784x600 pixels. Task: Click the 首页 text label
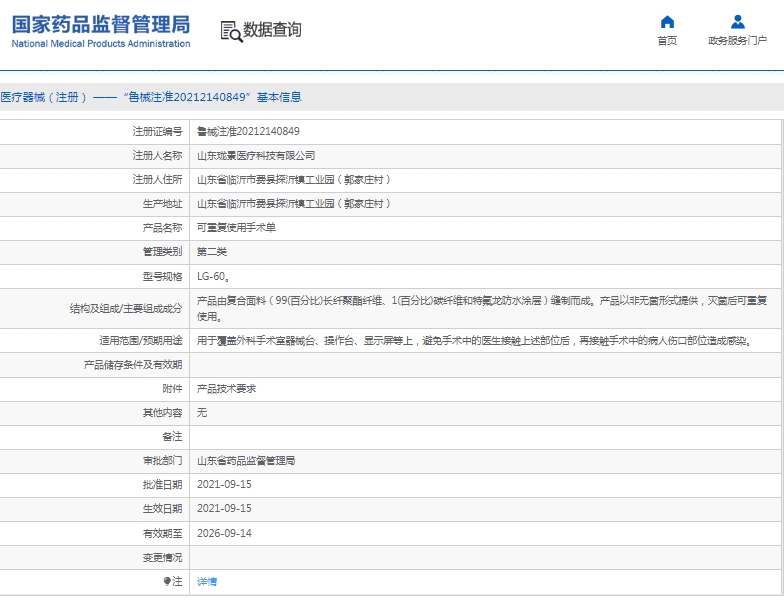click(667, 41)
